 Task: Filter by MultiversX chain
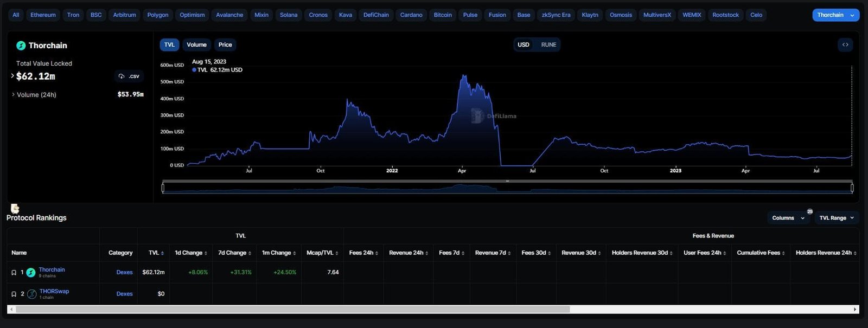pyautogui.click(x=657, y=15)
